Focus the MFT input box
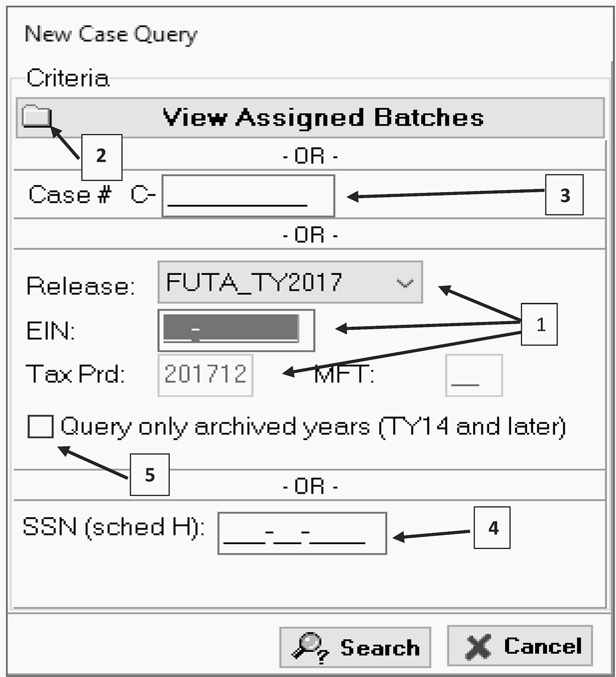This screenshot has height=677, width=616. (474, 375)
